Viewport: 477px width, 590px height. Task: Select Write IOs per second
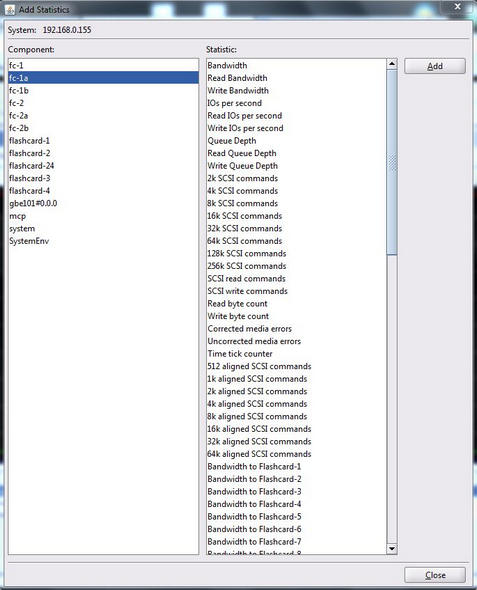pyautogui.click(x=297, y=128)
